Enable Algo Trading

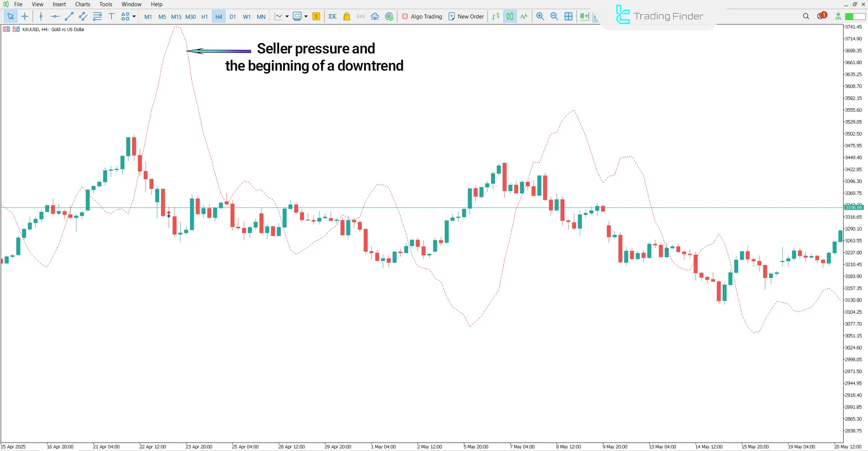(x=422, y=16)
